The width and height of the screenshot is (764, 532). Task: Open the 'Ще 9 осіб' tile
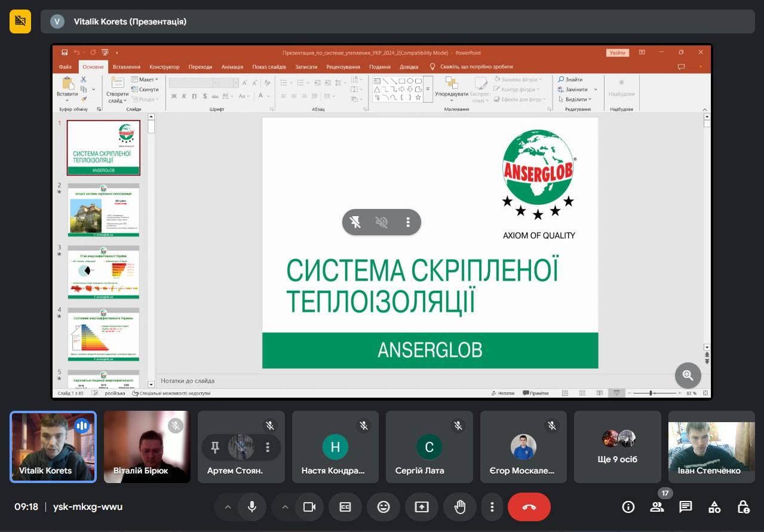click(x=618, y=447)
